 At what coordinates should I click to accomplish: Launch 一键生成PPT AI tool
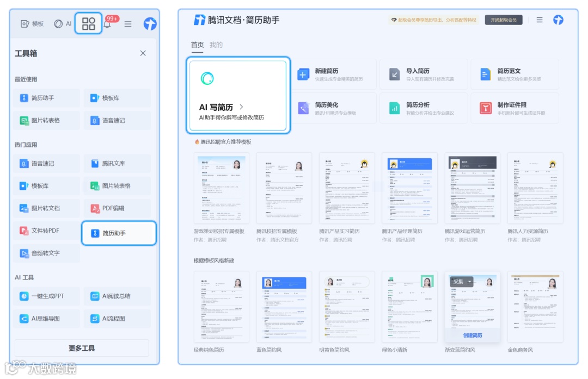(46, 296)
